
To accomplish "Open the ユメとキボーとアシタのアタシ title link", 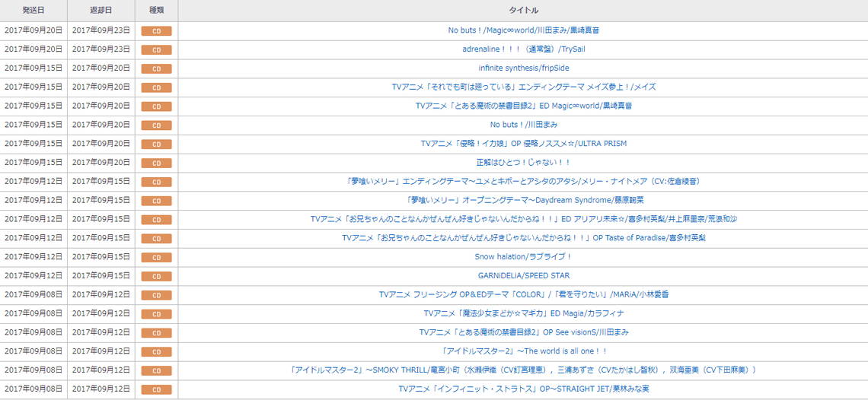I will (523, 181).
